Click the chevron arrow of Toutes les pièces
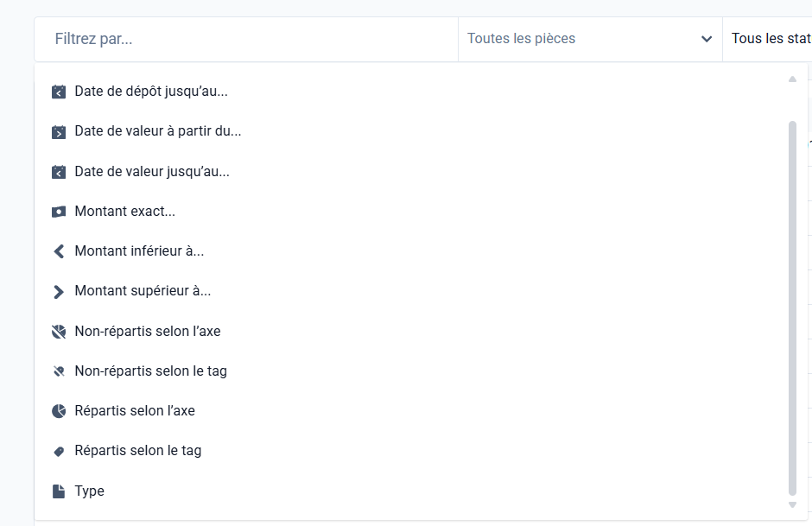This screenshot has width=812, height=526. point(707,39)
